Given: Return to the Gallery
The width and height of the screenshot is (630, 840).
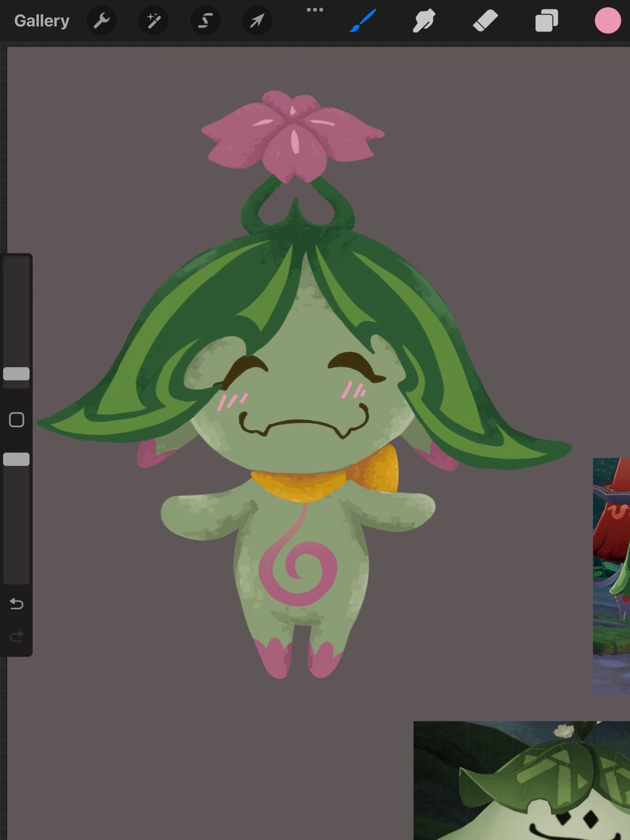Looking at the screenshot, I should (41, 21).
